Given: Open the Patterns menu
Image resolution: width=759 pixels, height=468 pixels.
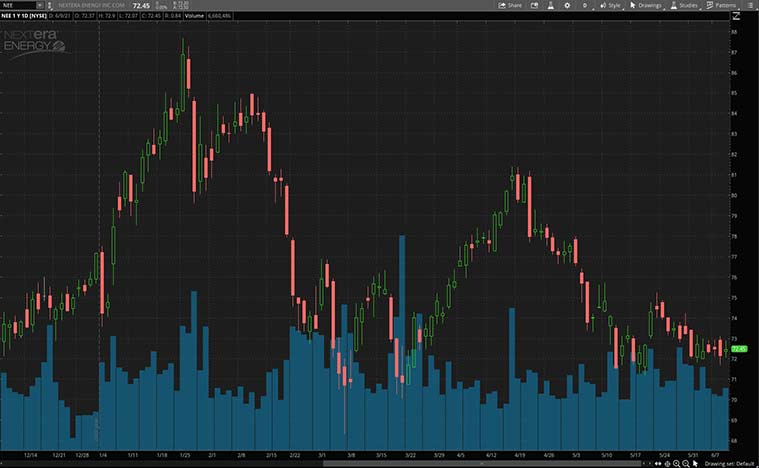Looking at the screenshot, I should click(721, 5).
